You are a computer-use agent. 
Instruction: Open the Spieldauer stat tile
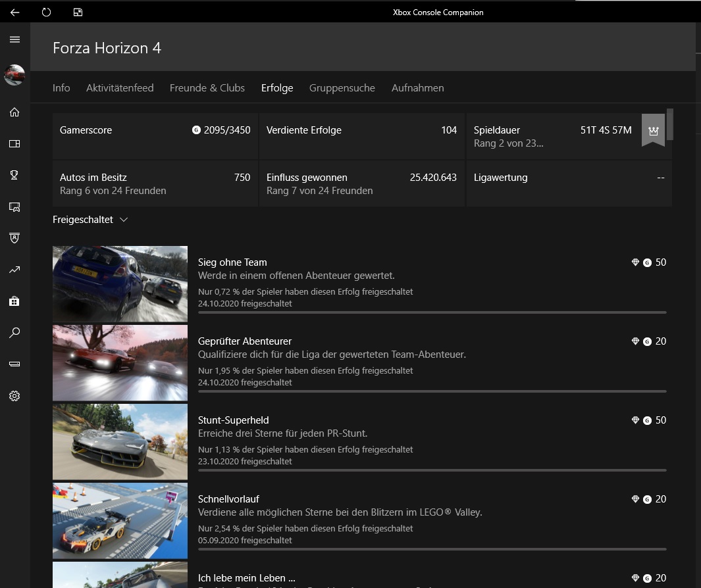(569, 136)
